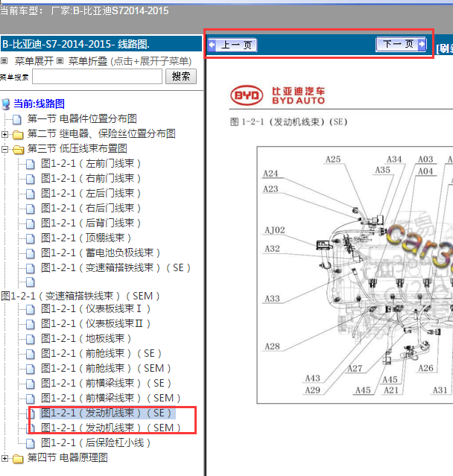Click page icon of 第一节 电器件位置分布图
This screenshot has height=476, width=453.
click(17, 120)
